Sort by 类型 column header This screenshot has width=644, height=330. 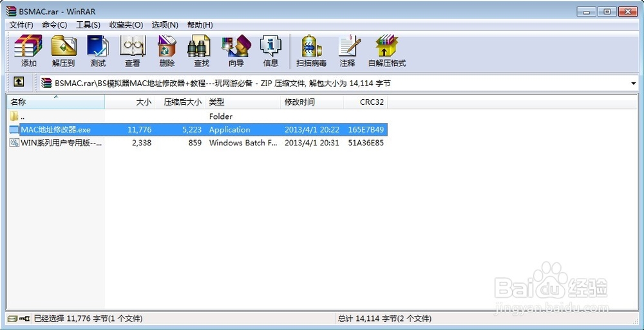pyautogui.click(x=243, y=102)
